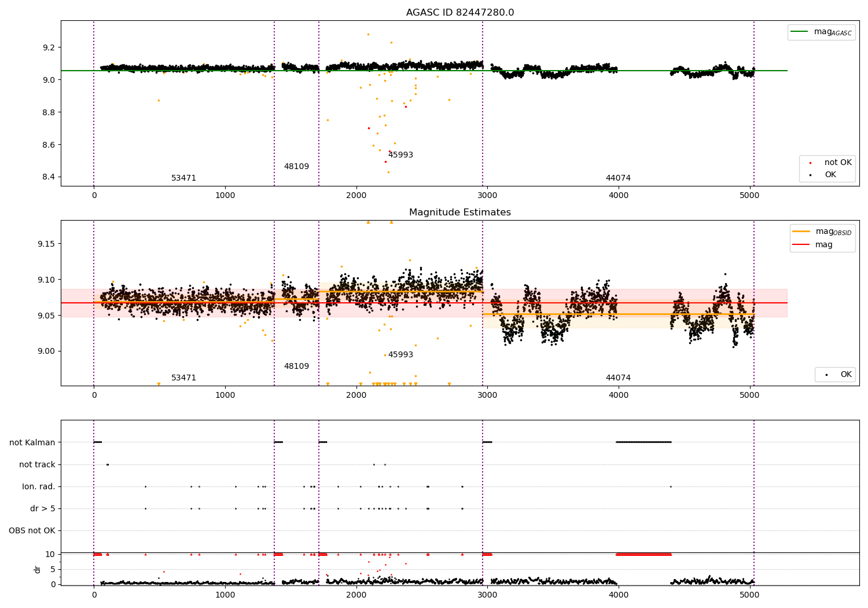Click the 'OK' legend in Magnitude Estimates plot

(835, 375)
